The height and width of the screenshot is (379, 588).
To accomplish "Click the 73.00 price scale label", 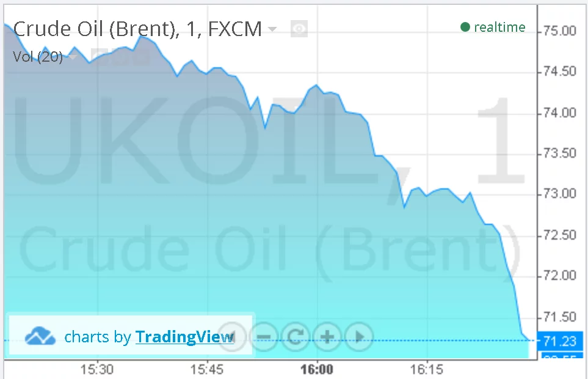I will 560,194.
